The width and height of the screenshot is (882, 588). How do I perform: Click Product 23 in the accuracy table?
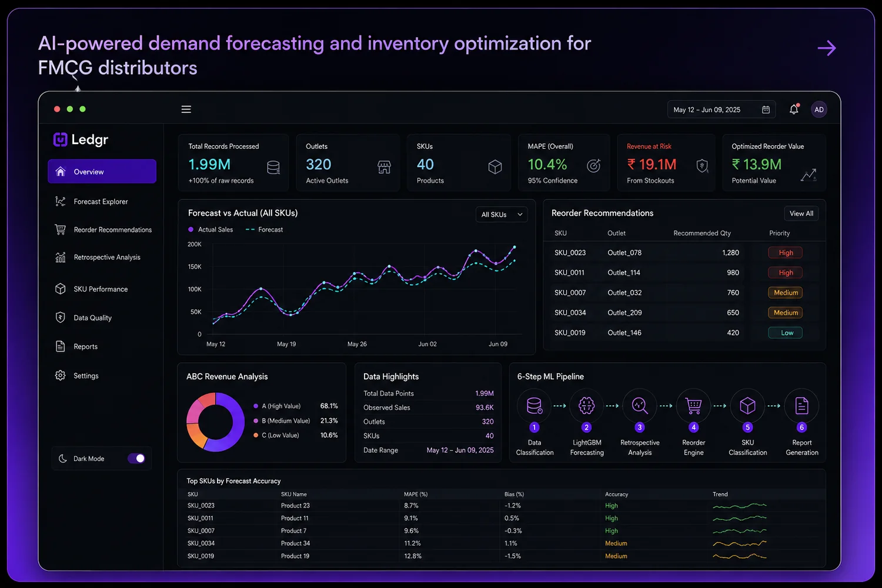(295, 506)
